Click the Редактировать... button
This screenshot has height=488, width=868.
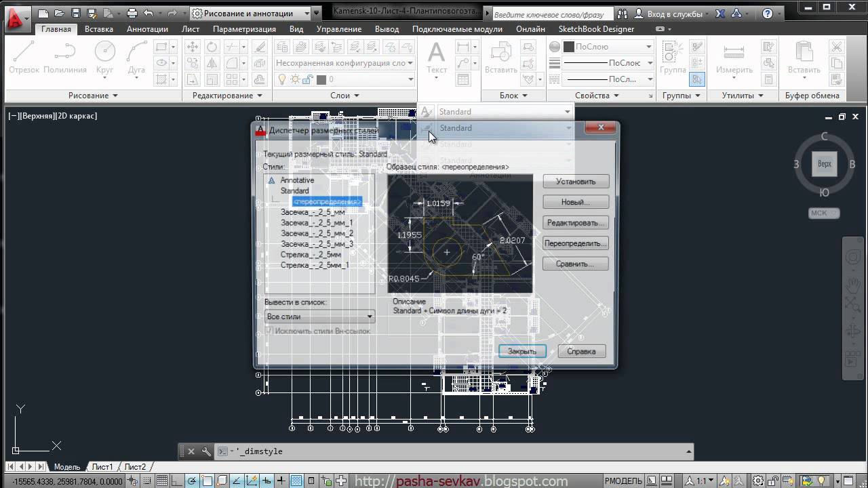[x=576, y=223]
